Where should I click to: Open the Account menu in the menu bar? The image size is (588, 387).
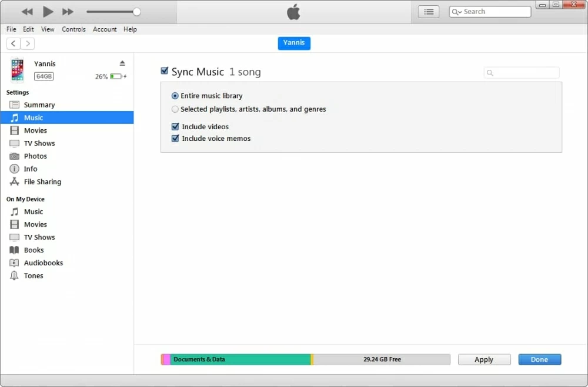[x=105, y=29]
